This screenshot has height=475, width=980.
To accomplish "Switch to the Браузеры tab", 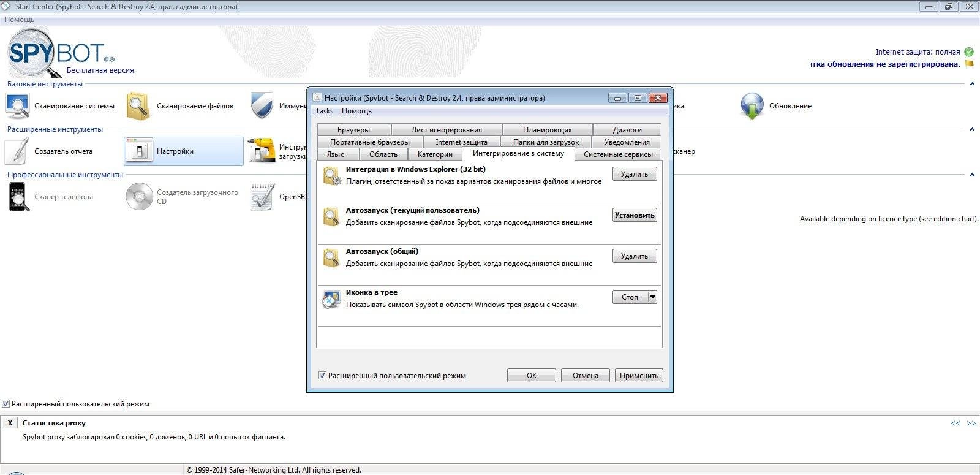I will [354, 130].
